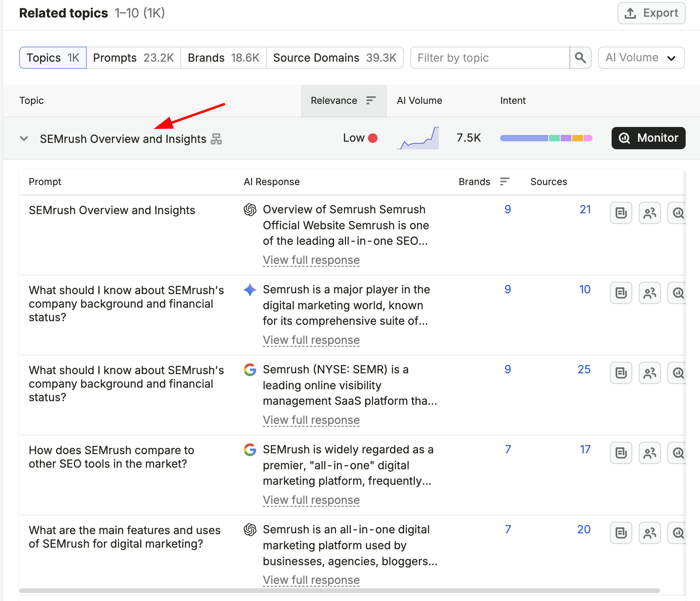The width and height of the screenshot is (700, 601).
Task: Select the prompt How does SEMrush compare
Action: 111,457
